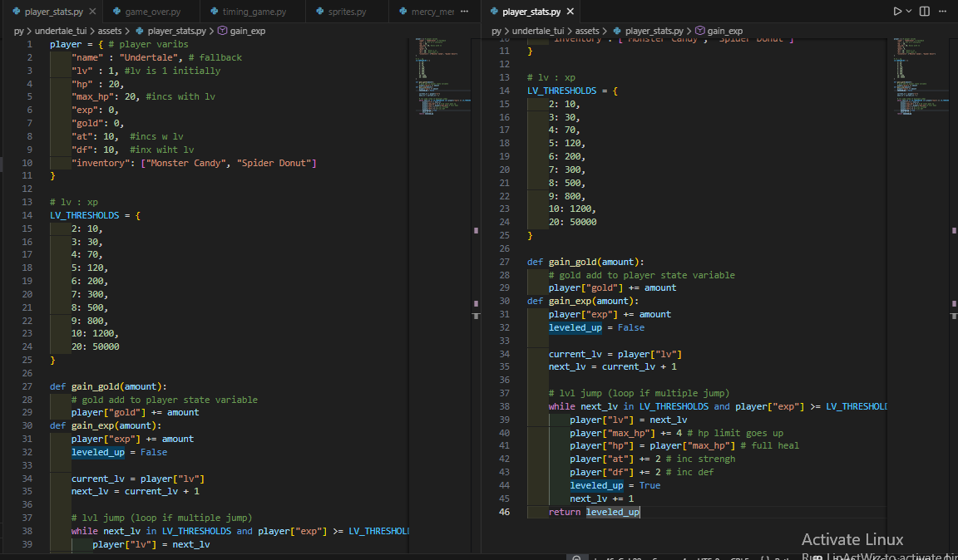Click line number 14 in the left editor

click(x=27, y=215)
